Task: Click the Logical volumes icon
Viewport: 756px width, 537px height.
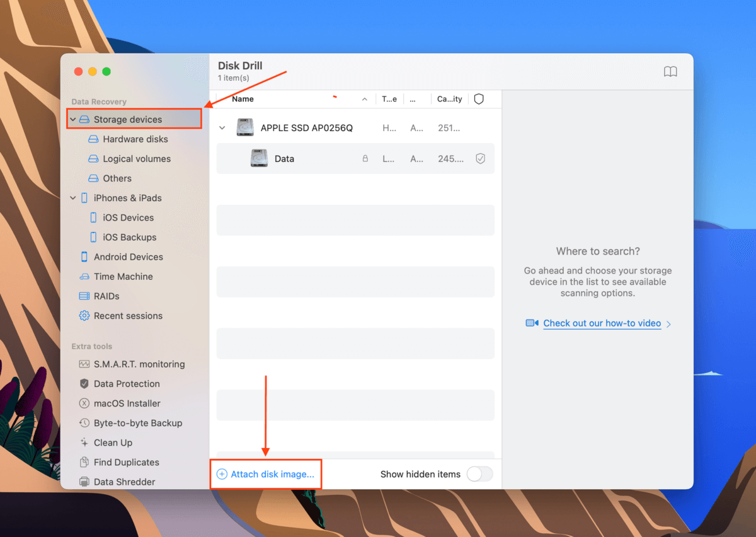Action: point(93,159)
